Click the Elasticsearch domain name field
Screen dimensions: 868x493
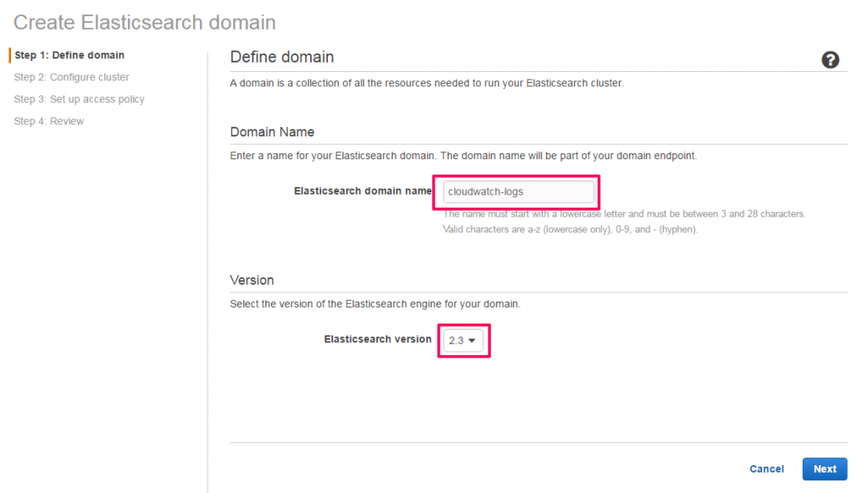[x=518, y=192]
